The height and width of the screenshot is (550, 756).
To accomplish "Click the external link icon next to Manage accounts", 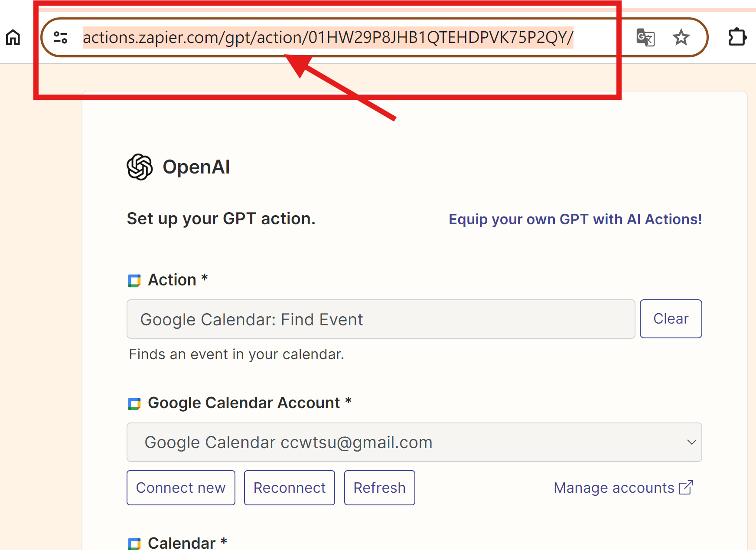I will coord(686,488).
